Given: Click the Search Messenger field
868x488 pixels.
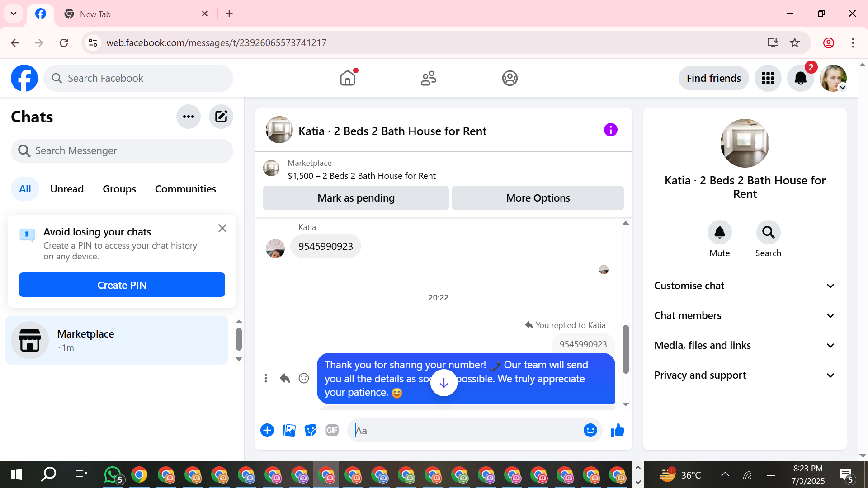Looking at the screenshot, I should click(x=122, y=150).
